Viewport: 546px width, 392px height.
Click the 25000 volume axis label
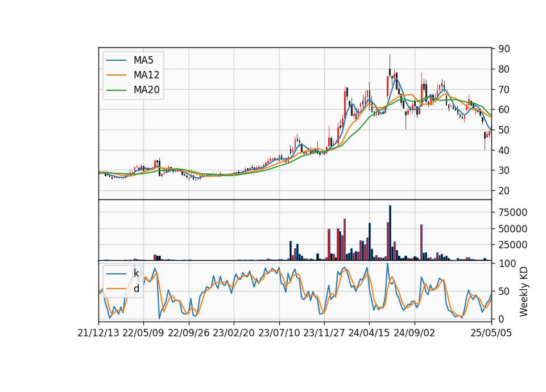[x=512, y=245]
